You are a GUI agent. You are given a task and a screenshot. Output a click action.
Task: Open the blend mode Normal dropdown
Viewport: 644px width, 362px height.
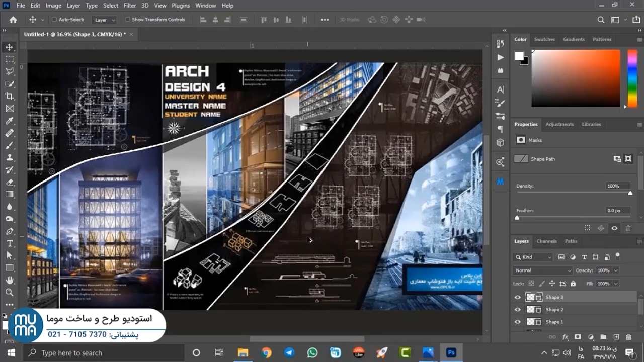click(x=542, y=270)
